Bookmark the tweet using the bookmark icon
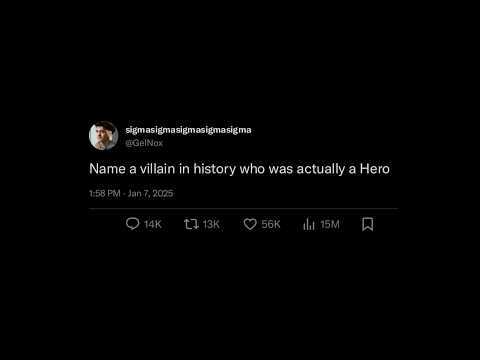This screenshot has width=480, height=360. [368, 224]
